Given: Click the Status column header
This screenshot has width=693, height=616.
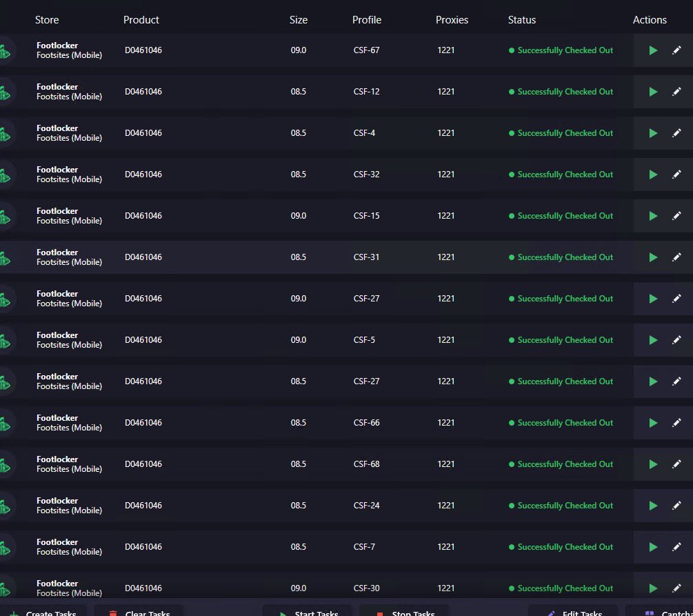Looking at the screenshot, I should [521, 20].
